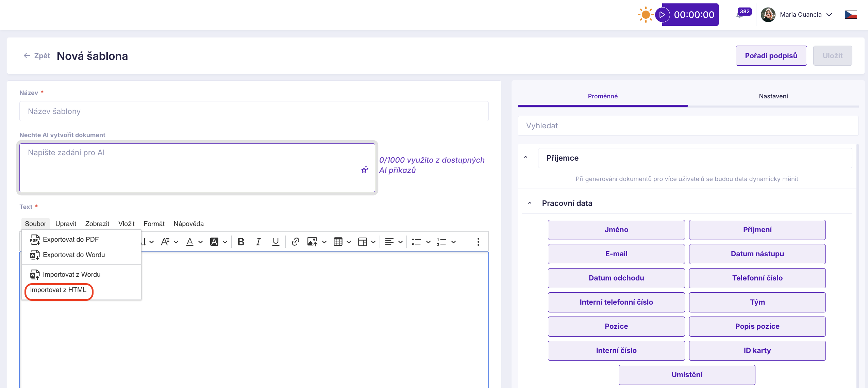Start the timer play button
868x388 pixels.
(x=662, y=15)
